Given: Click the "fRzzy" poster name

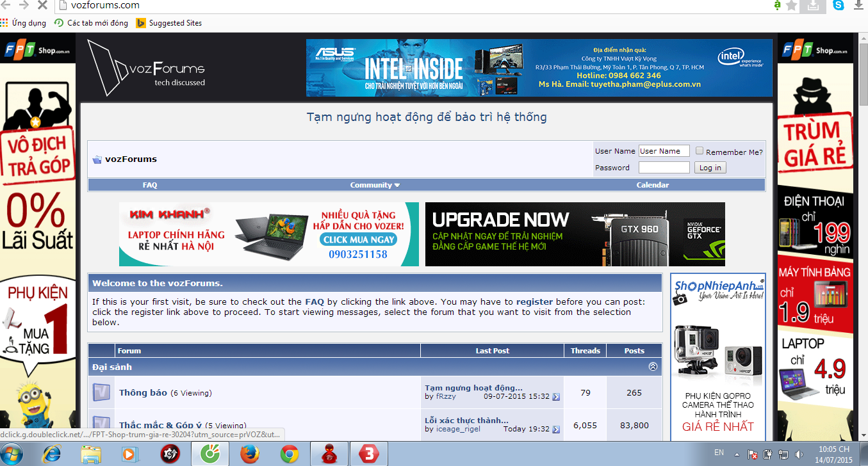Looking at the screenshot, I should coord(446,397).
